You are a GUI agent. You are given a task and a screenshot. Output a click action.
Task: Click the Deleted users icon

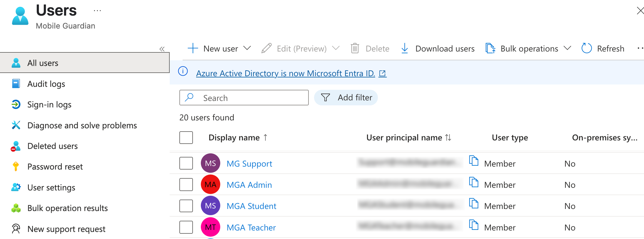pyautogui.click(x=16, y=146)
